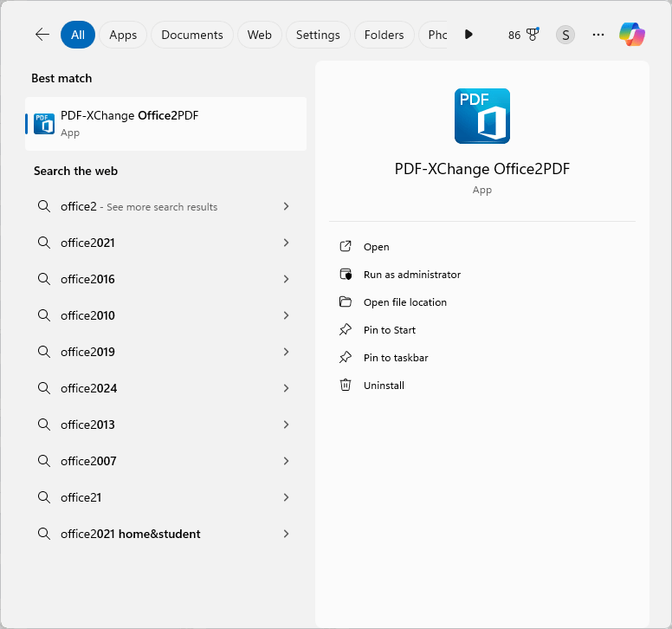This screenshot has width=672, height=629.
Task: Click the PDF-XChange Office2PDF title in the details pane
Action: 482,169
